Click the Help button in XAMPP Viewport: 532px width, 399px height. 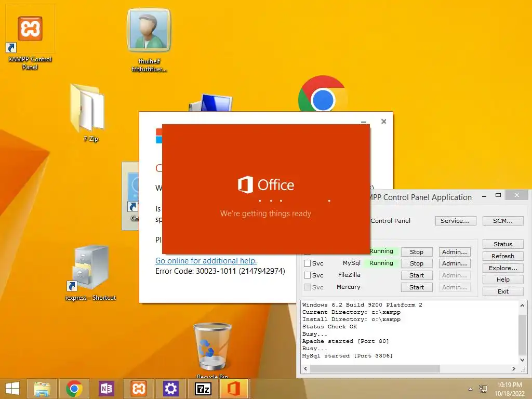(503, 280)
